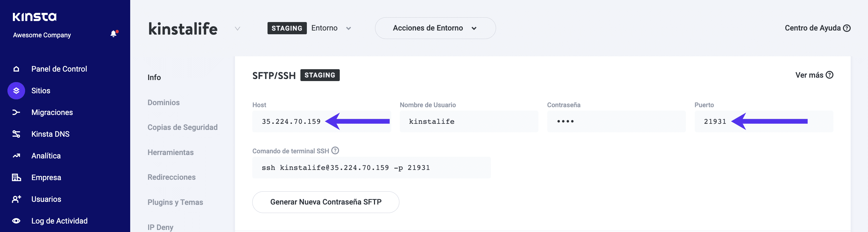Expand the kinstalife site selector chevron
Screen dimensions: 868x232
tap(238, 28)
